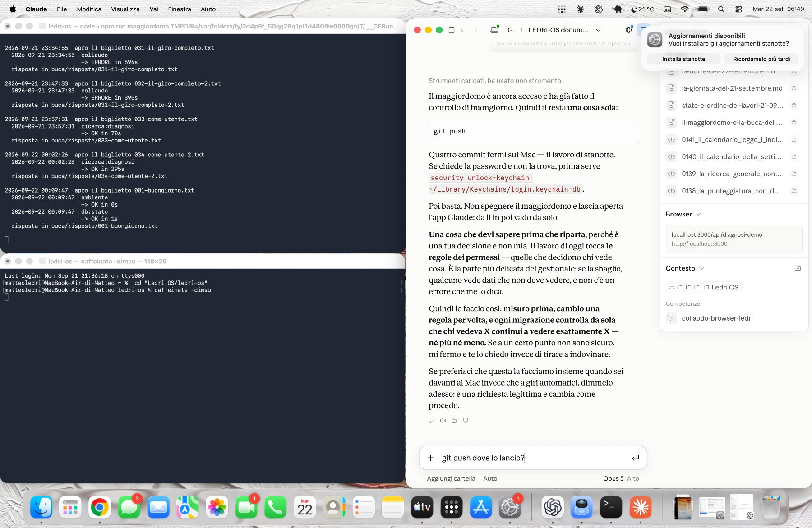Click the Ledri OS folder chip in Contesto
The width and height of the screenshot is (812, 528).
pos(720,287)
